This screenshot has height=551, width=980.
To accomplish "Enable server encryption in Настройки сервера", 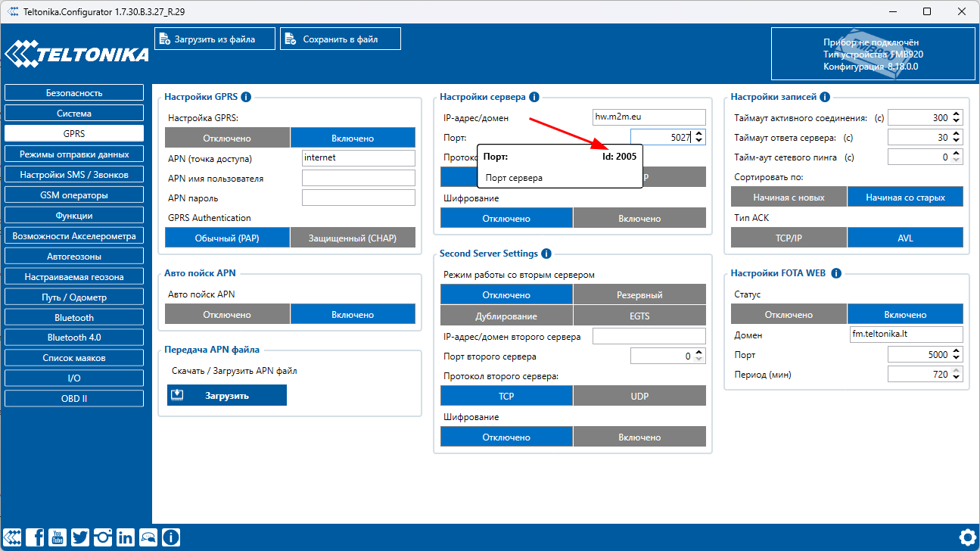I will click(x=639, y=218).
